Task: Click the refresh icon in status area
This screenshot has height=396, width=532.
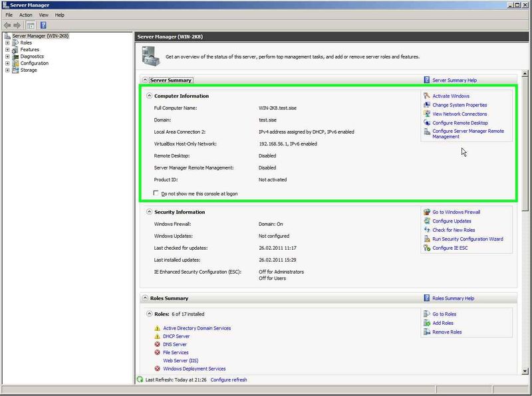Action: 140,380
